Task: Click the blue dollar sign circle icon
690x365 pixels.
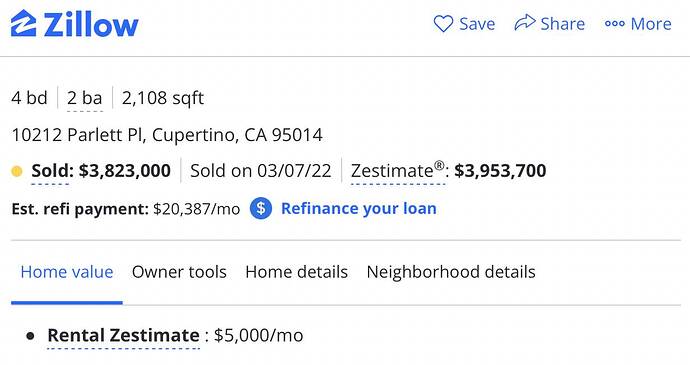Action: 261,208
